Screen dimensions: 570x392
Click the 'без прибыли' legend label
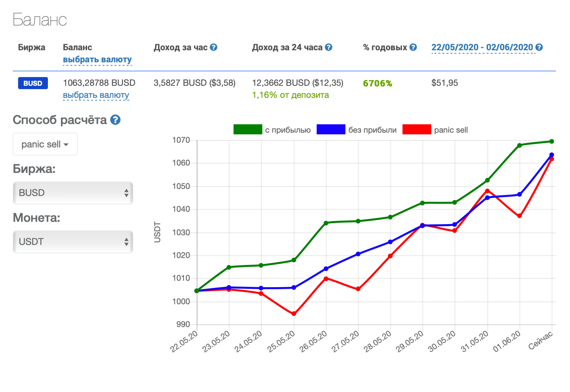pos(372,130)
